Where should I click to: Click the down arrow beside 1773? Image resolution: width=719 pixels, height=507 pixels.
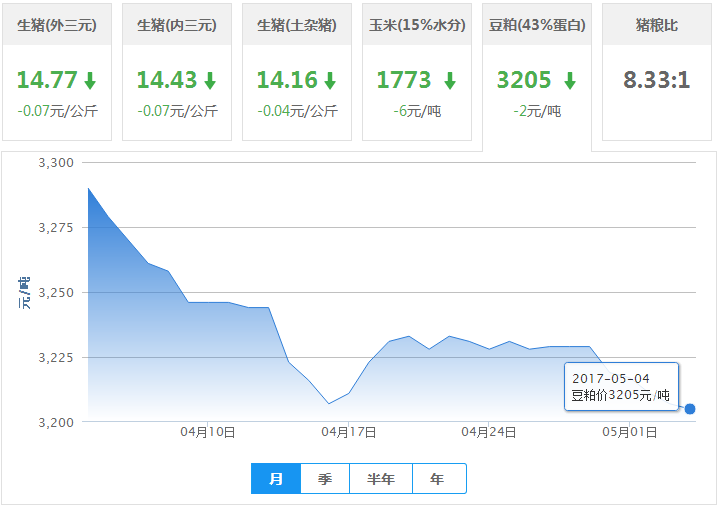pos(450,80)
